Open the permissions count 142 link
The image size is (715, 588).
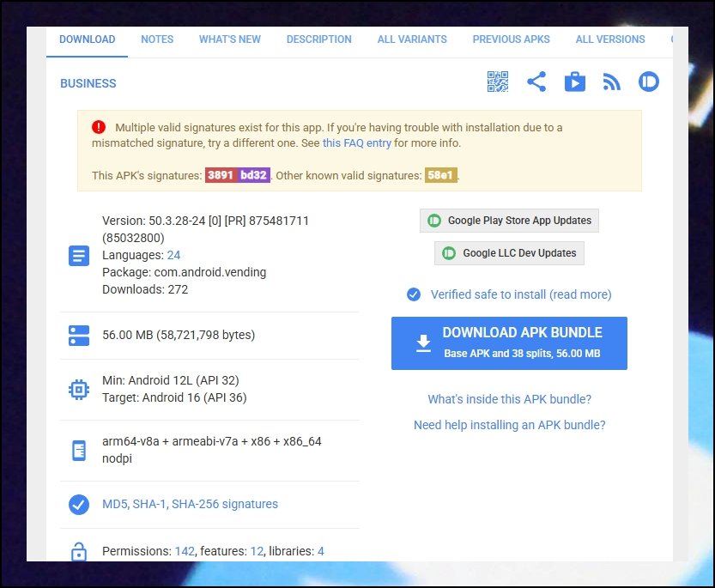(x=185, y=551)
